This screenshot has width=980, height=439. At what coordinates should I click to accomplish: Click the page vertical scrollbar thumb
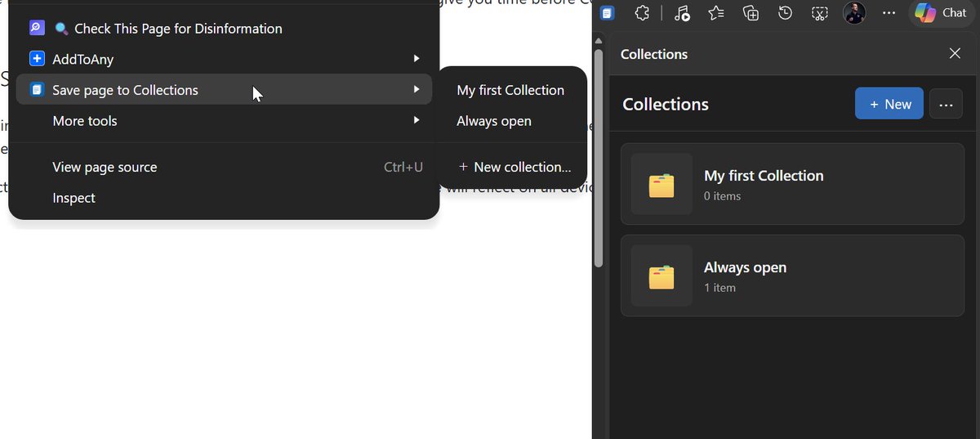click(x=599, y=157)
